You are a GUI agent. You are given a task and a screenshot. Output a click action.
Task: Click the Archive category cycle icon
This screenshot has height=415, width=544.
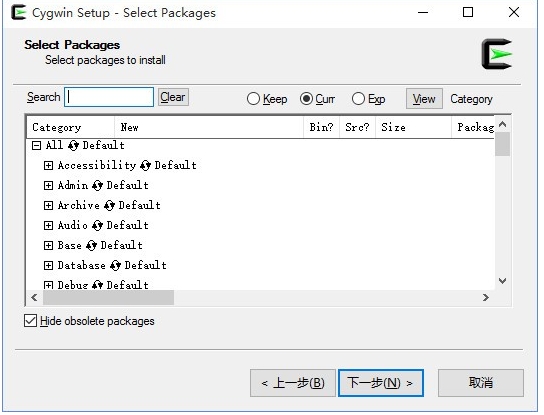[x=109, y=205]
